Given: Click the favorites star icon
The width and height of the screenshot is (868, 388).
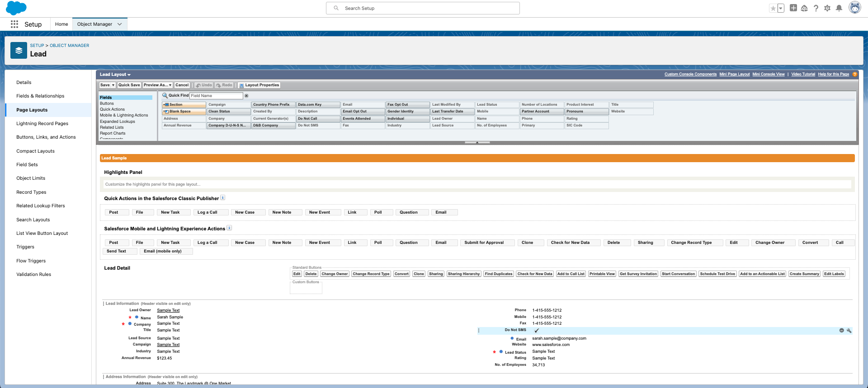Looking at the screenshot, I should [773, 8].
